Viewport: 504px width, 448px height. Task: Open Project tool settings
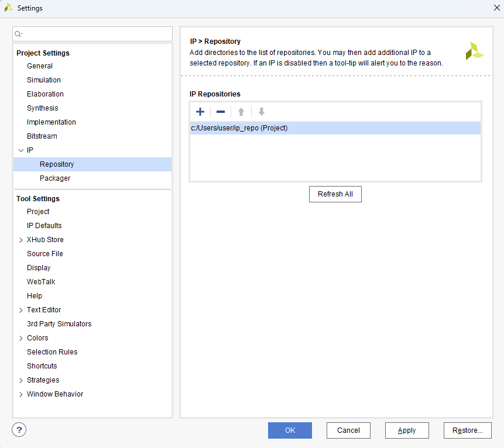click(x=38, y=212)
